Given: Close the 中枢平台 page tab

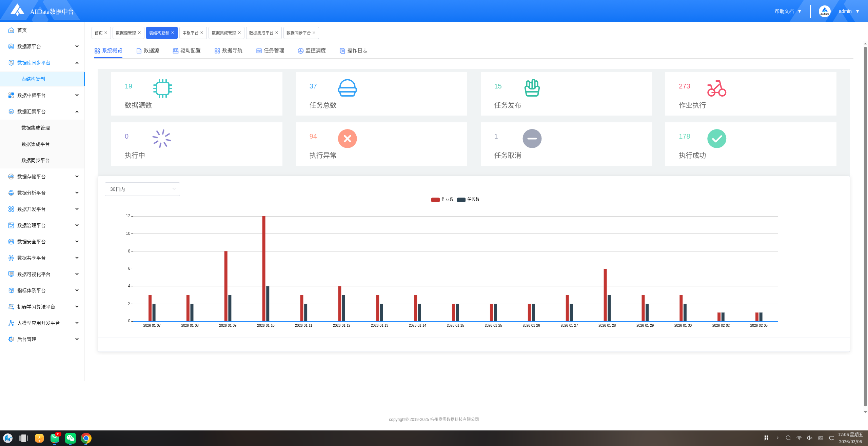Looking at the screenshot, I should click(x=202, y=33).
